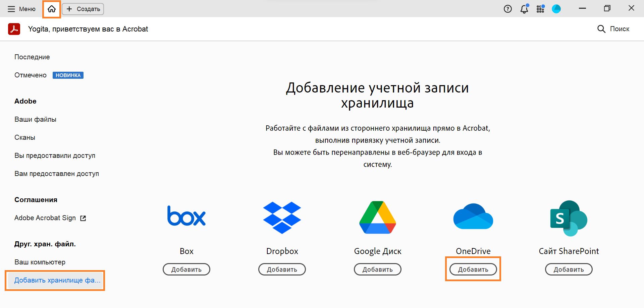Viewport: 644px width, 308px height.
Task: Open Ваши файлы
Action: [x=36, y=119]
